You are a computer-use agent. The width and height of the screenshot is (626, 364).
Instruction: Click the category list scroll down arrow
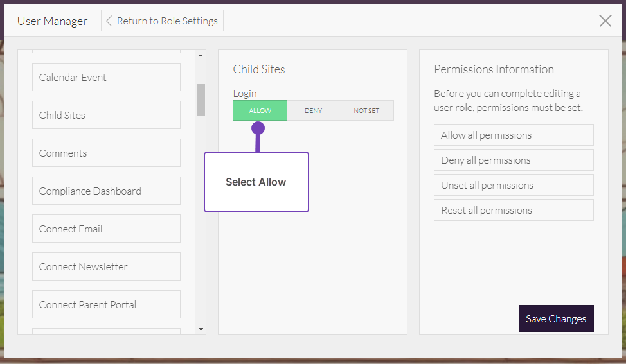201,329
